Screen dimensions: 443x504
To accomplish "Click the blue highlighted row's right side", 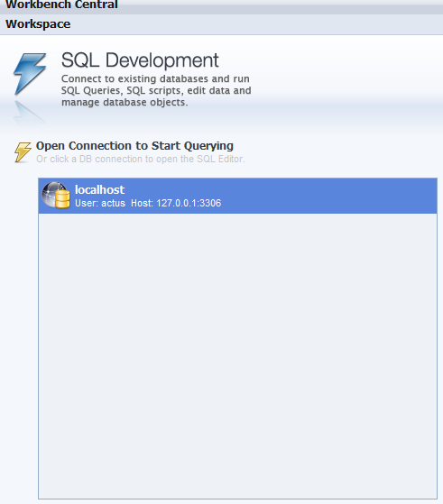I will click(x=354, y=196).
